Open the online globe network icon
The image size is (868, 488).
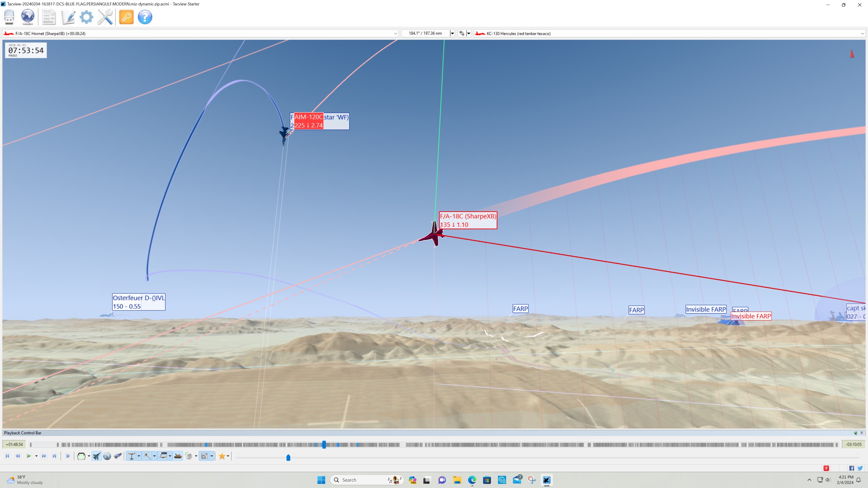click(28, 17)
